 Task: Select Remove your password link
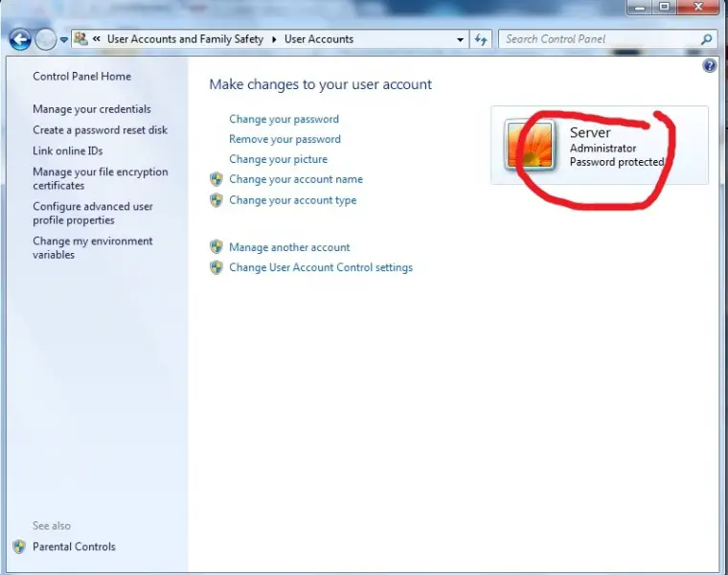pos(284,139)
